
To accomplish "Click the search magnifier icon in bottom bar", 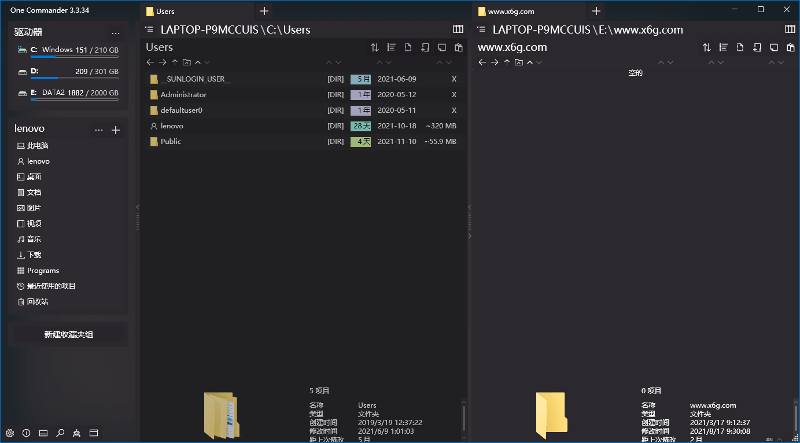I will click(x=61, y=433).
